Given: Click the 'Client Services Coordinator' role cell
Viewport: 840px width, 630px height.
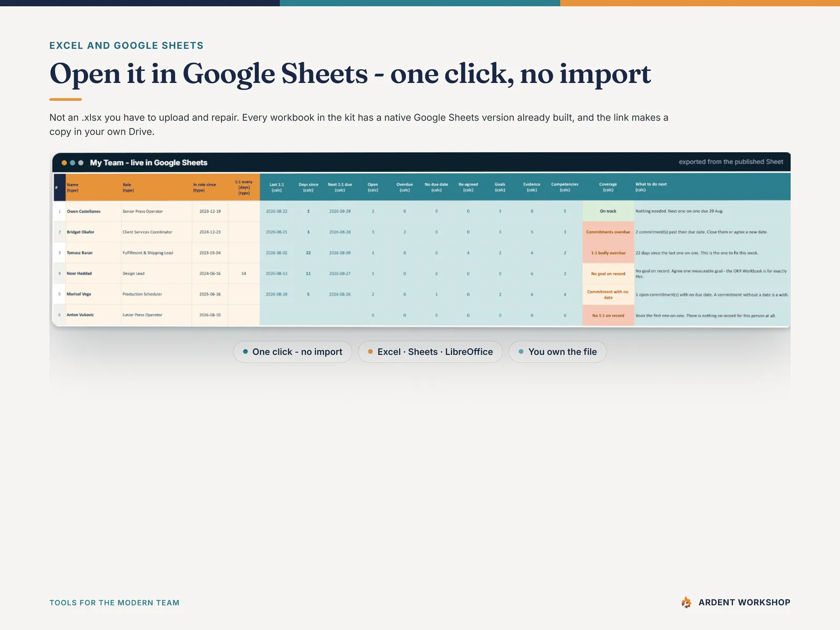Looking at the screenshot, I should tap(156, 232).
